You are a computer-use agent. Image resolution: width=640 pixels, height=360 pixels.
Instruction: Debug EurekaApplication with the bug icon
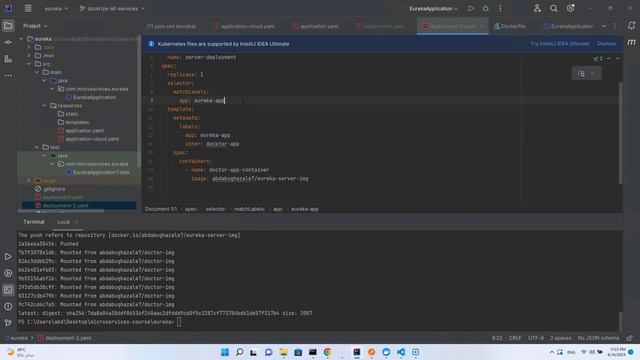485,8
